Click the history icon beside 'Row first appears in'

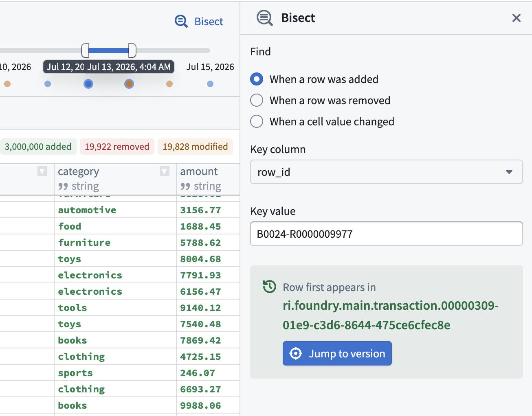pyautogui.click(x=269, y=287)
